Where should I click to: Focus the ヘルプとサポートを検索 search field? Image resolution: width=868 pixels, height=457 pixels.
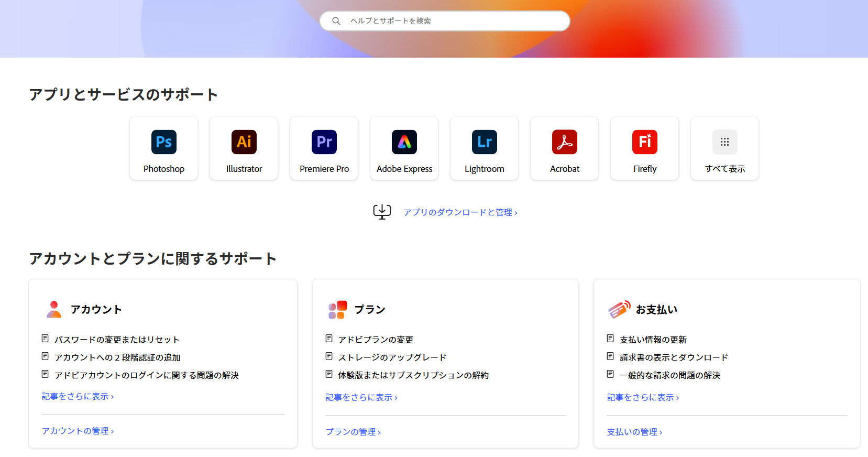pos(445,21)
